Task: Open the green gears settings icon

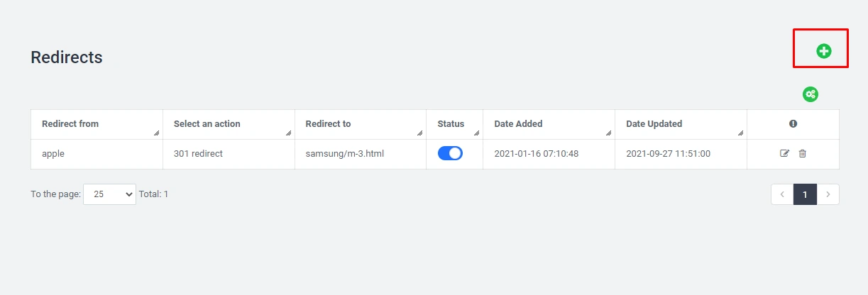Action: pyautogui.click(x=811, y=94)
